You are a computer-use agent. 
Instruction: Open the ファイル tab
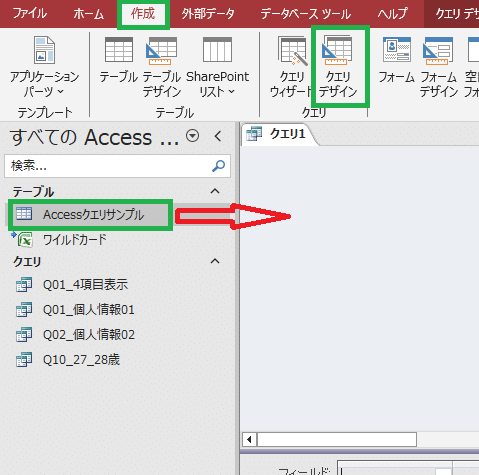click(29, 14)
